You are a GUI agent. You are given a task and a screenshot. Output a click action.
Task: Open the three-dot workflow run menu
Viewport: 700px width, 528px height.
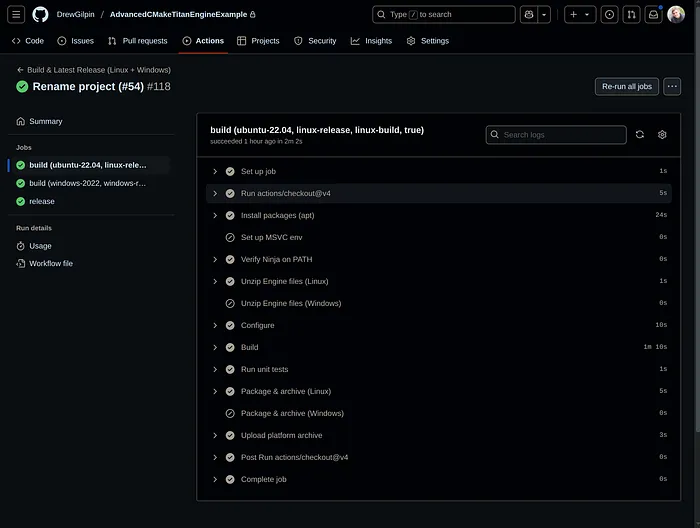[672, 87]
